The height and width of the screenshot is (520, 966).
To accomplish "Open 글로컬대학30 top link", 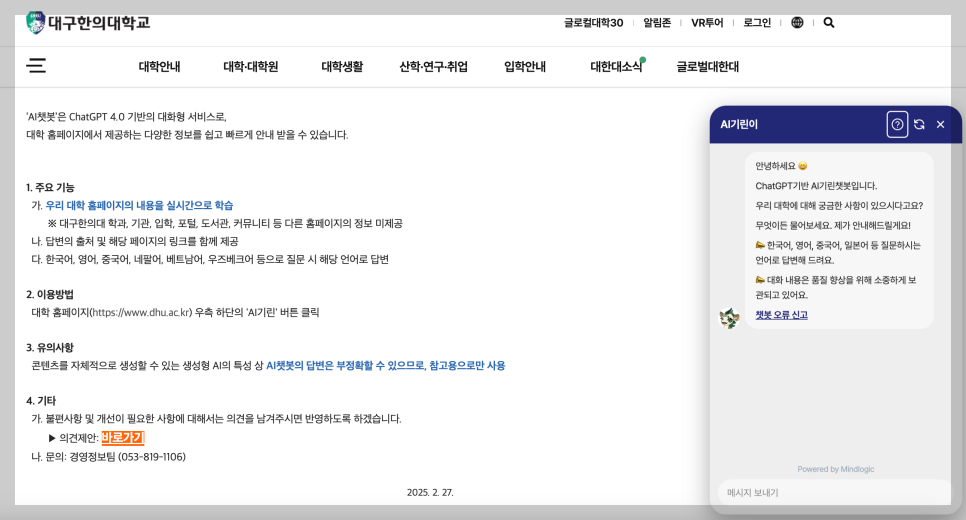I will coord(593,23).
